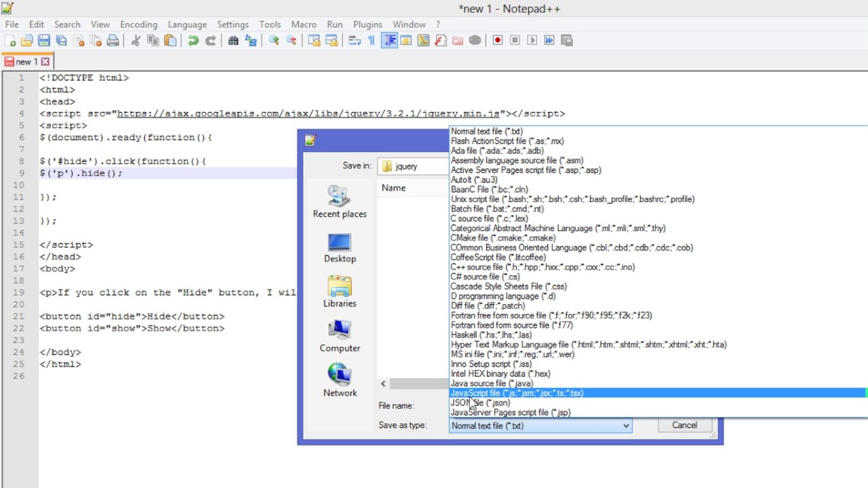Select the 'new 1' document tab
The image size is (868, 488).
pos(26,62)
